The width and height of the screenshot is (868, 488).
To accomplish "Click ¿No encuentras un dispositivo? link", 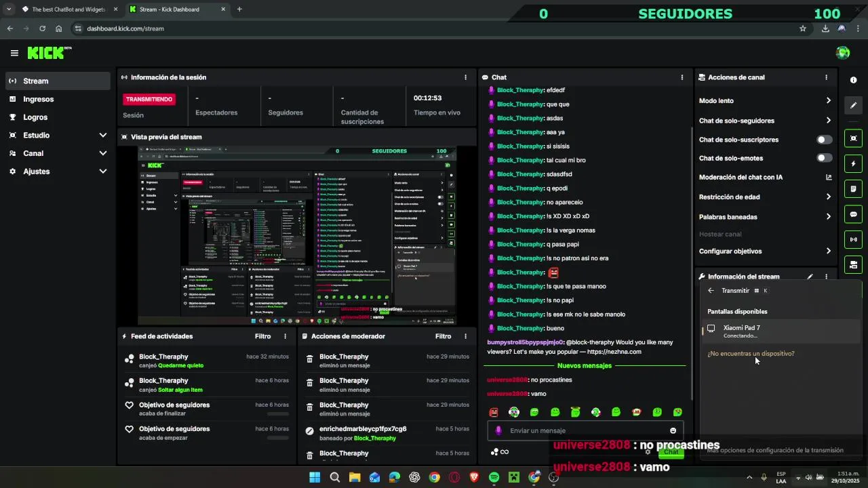I will [751, 354].
